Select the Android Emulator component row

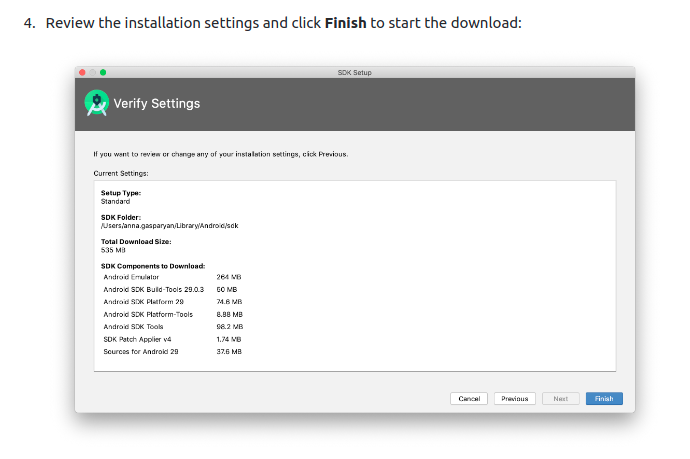[x=172, y=277]
